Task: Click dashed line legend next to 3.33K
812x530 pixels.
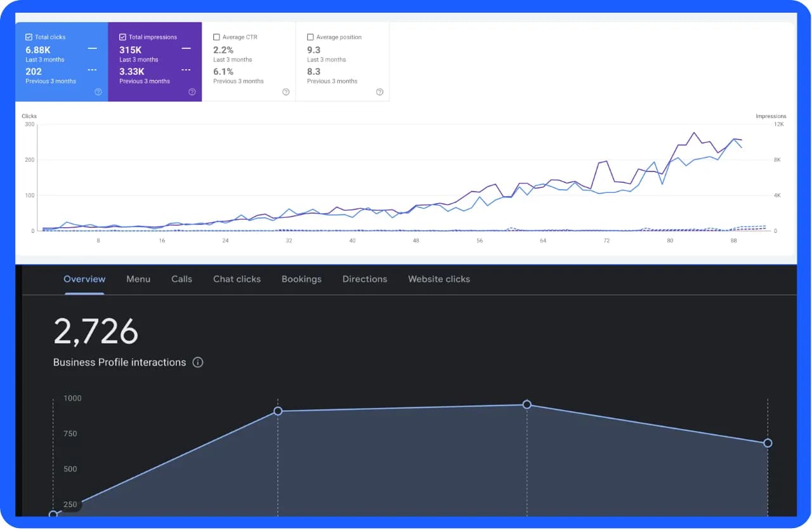Action: pyautogui.click(x=186, y=70)
